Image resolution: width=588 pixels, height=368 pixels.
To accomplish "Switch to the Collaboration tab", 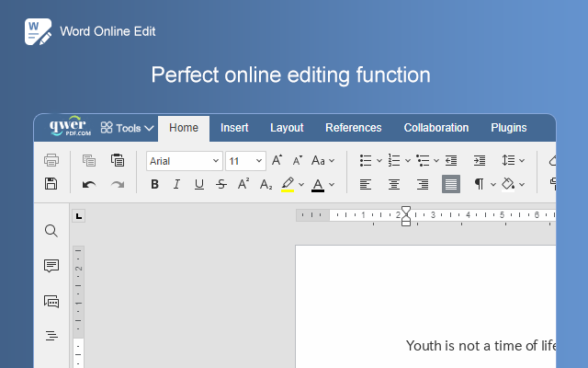I will click(436, 128).
